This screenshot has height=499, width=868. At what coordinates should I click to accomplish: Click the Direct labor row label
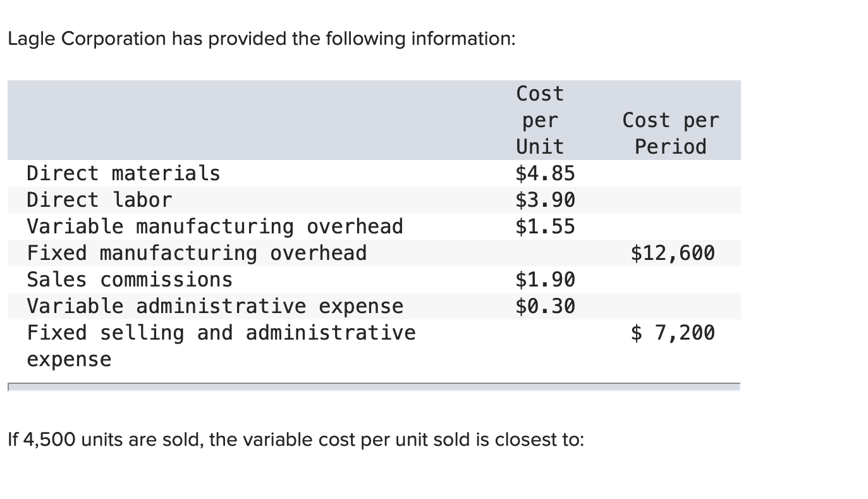tap(99, 200)
